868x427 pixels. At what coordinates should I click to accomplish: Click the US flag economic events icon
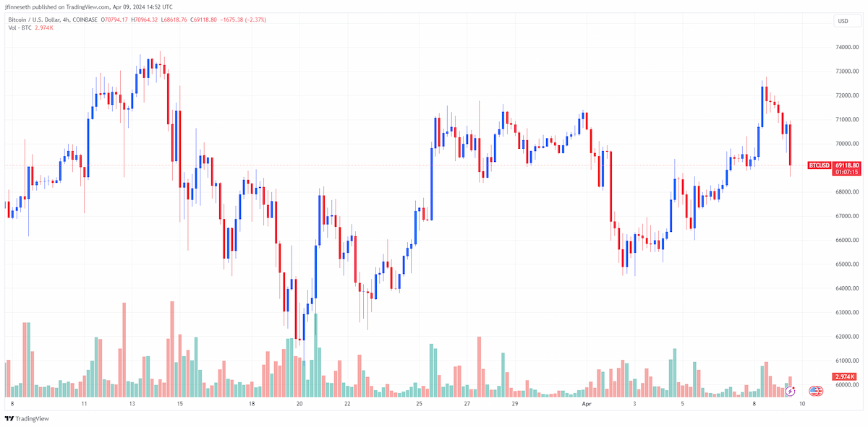[x=815, y=391]
